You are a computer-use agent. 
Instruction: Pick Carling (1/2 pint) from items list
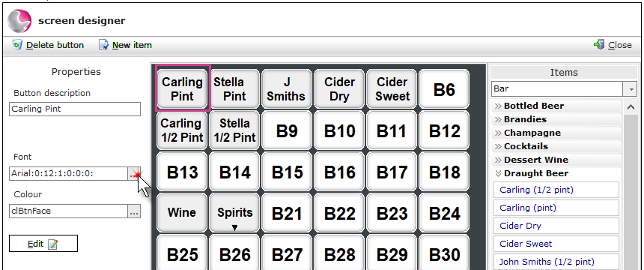click(556, 190)
